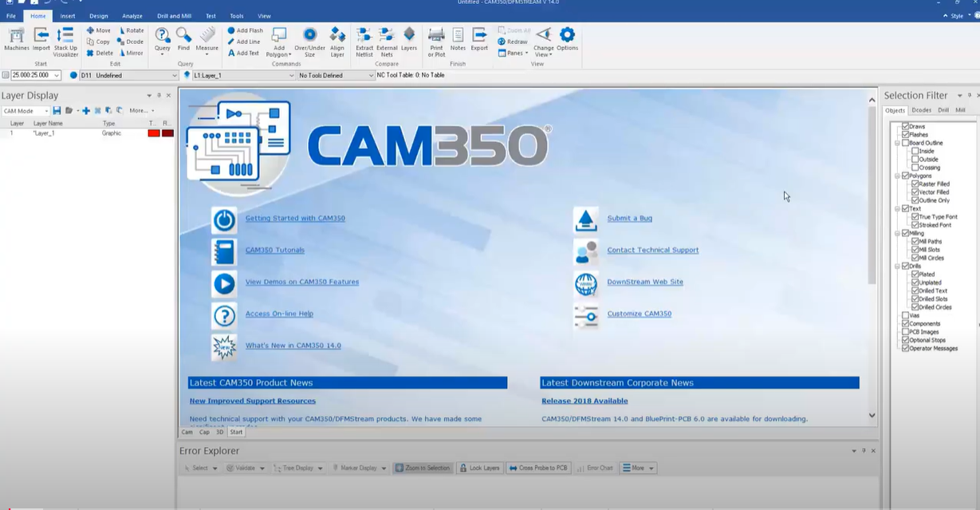The height and width of the screenshot is (510, 980).
Task: Click the 25.000:25.000 grid size field
Action: [x=36, y=75]
